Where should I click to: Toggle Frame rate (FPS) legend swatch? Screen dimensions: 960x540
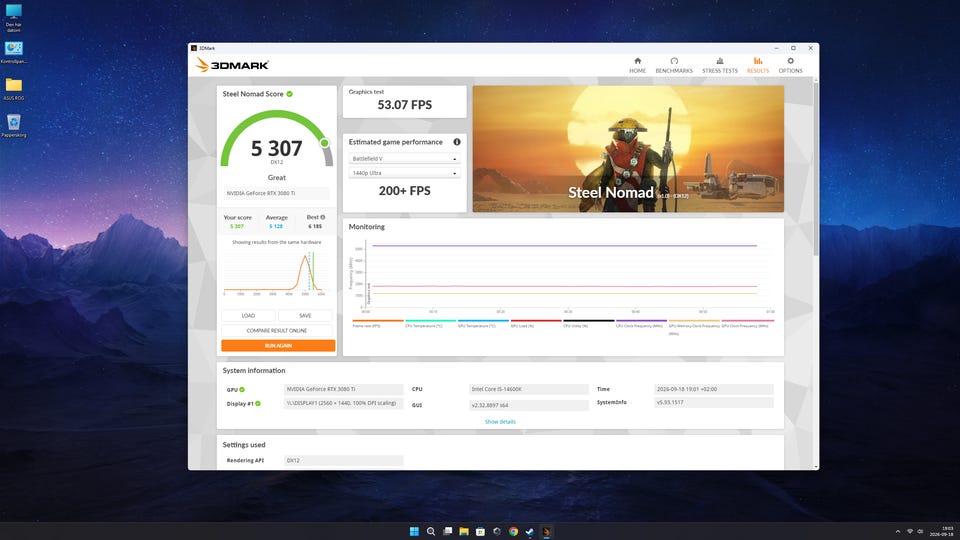click(x=378, y=320)
